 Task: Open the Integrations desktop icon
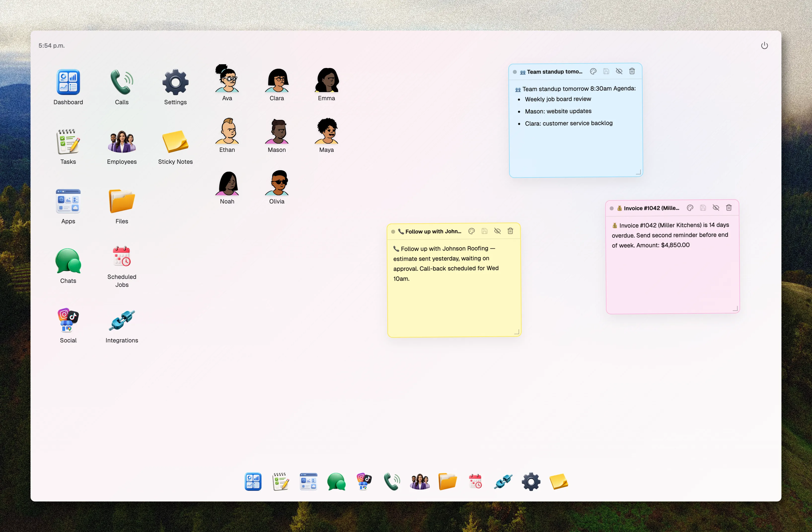122,320
